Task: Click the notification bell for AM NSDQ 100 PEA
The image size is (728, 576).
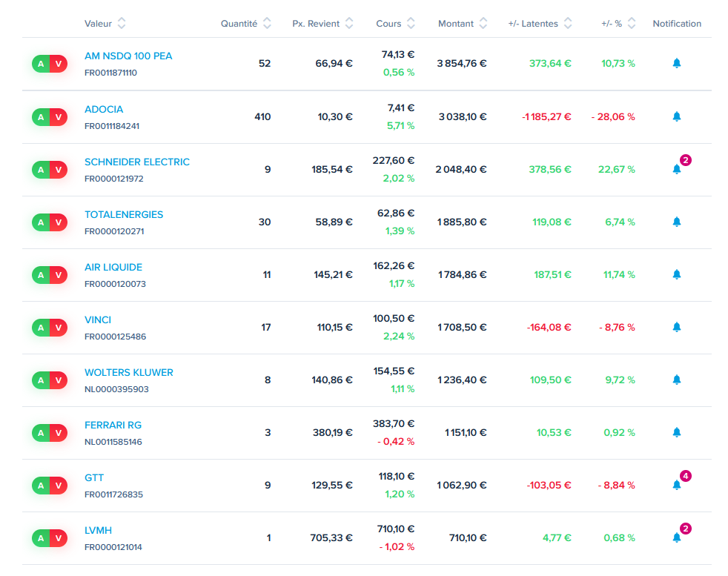Action: coord(676,64)
